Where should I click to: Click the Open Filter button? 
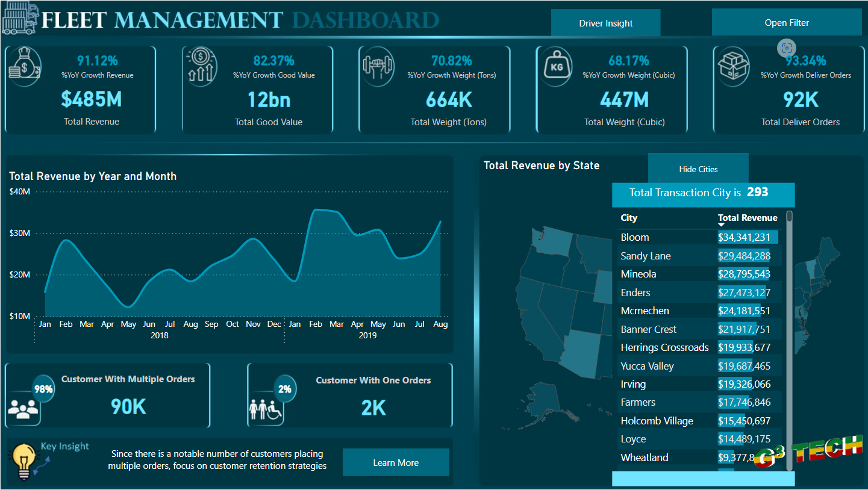coord(787,22)
